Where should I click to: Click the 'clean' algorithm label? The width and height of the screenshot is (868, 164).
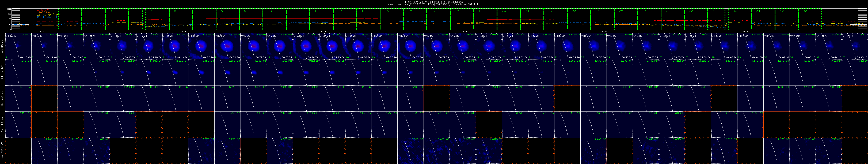pos(391,4)
